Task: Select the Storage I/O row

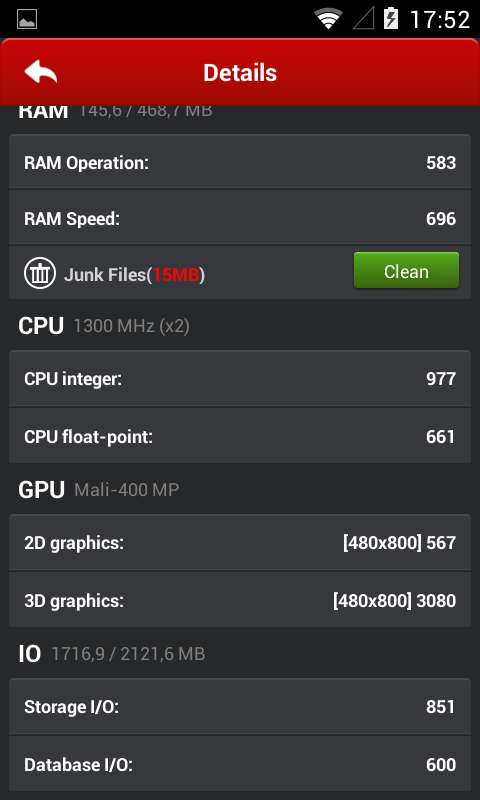Action: tap(240, 707)
